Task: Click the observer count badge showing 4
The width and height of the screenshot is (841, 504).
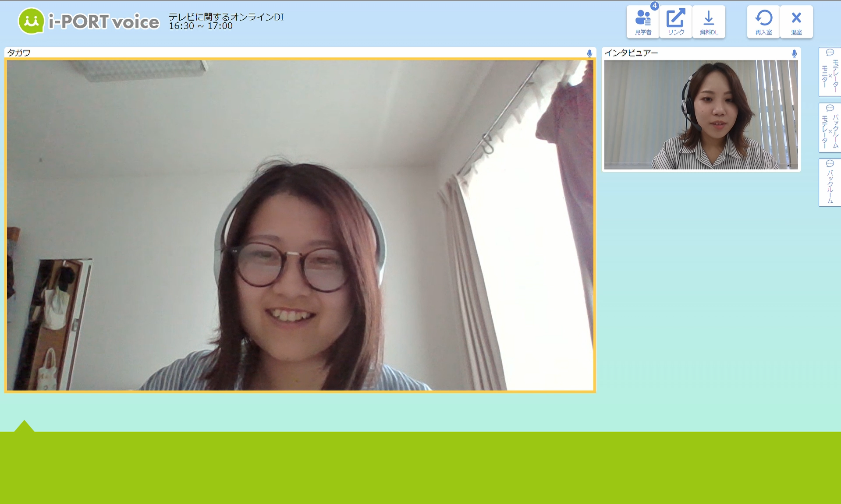Action: 654,6
